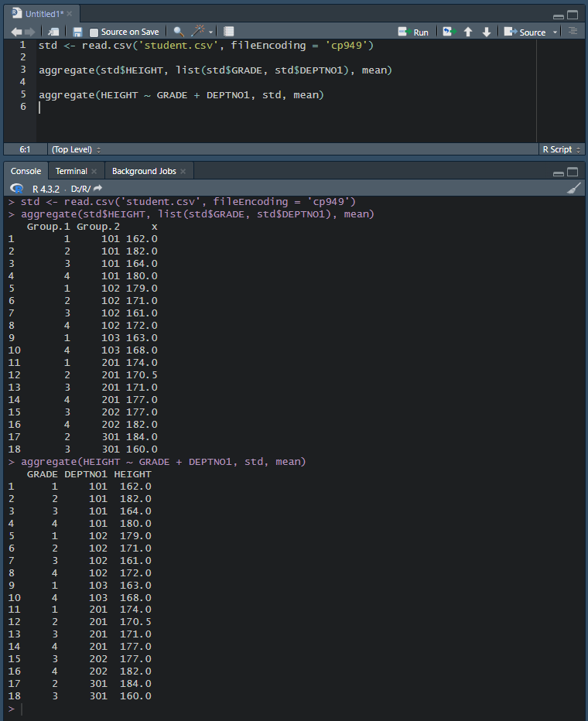Show editor in new window
The width and height of the screenshot is (588, 721).
pyautogui.click(x=53, y=32)
